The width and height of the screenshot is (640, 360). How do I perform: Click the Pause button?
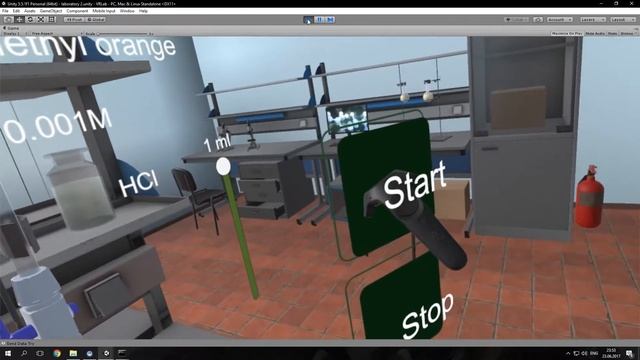(320, 20)
